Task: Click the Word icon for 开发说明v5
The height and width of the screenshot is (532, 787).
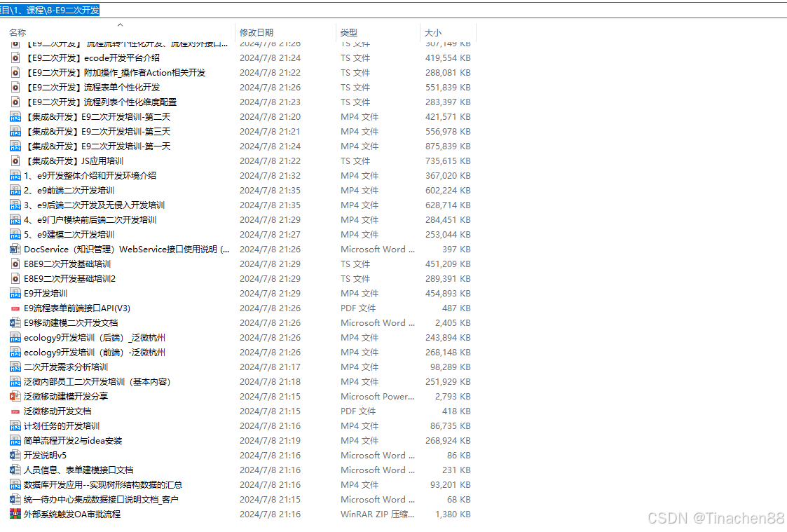Action: point(15,456)
